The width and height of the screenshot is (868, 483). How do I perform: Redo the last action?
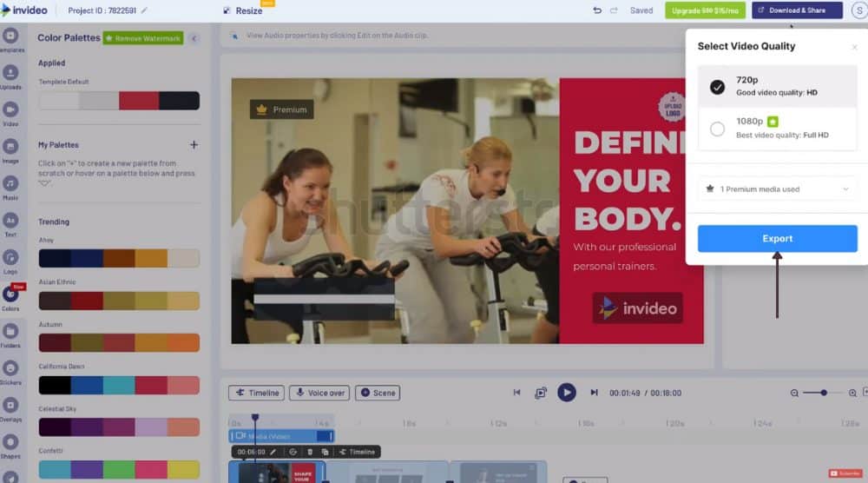(x=614, y=10)
